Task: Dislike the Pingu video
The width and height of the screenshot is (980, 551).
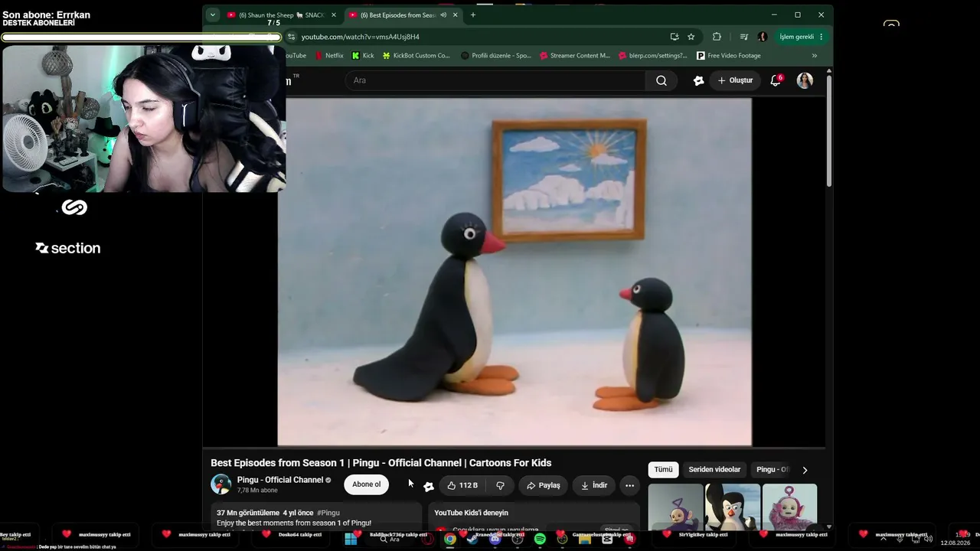Action: coord(500,485)
